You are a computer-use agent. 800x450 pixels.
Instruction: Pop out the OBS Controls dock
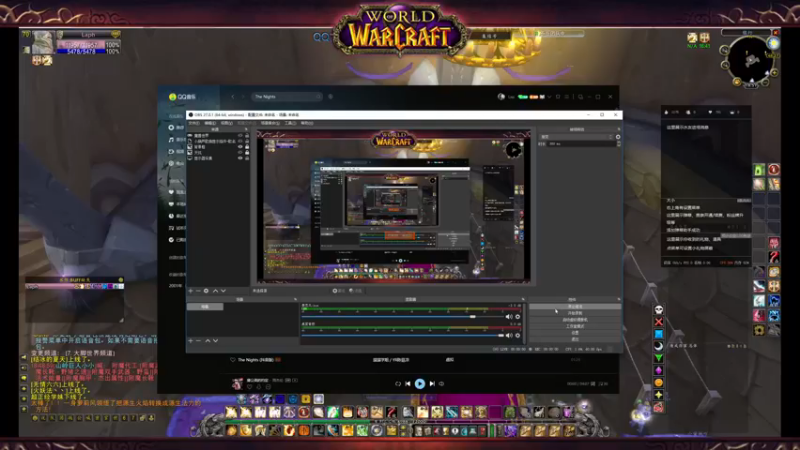tap(619, 299)
